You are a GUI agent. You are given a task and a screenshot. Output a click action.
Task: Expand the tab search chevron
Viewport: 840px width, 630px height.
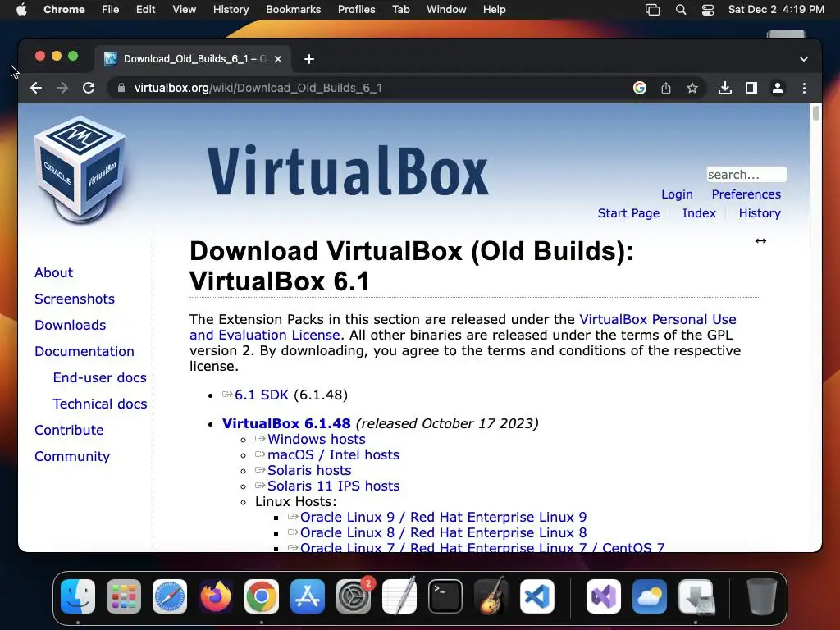tap(804, 59)
